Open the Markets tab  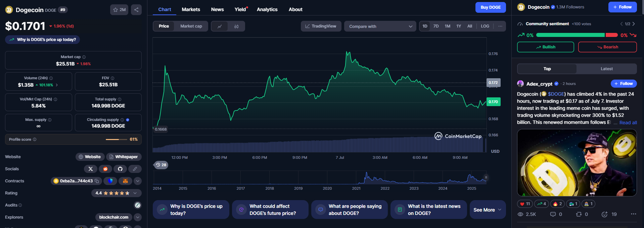coord(191,9)
